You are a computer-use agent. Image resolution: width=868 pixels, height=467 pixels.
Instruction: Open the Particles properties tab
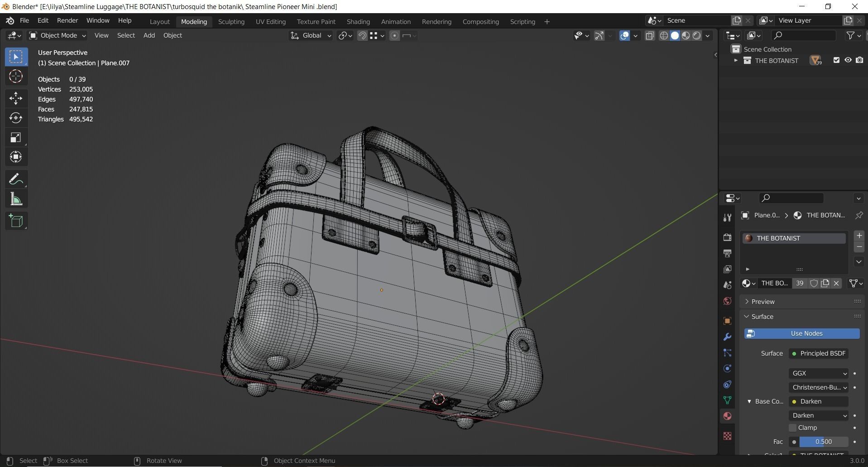pyautogui.click(x=727, y=353)
